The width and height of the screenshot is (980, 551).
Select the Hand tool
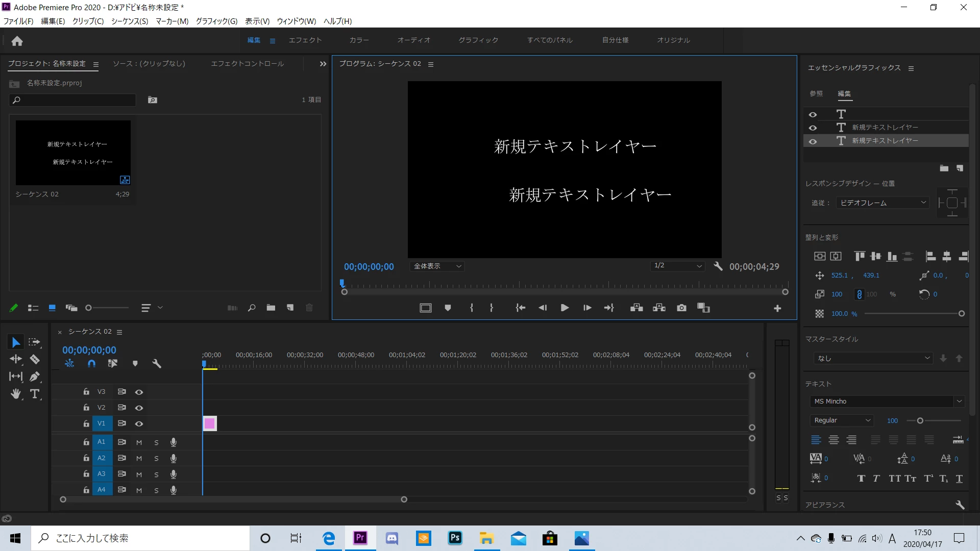point(16,394)
